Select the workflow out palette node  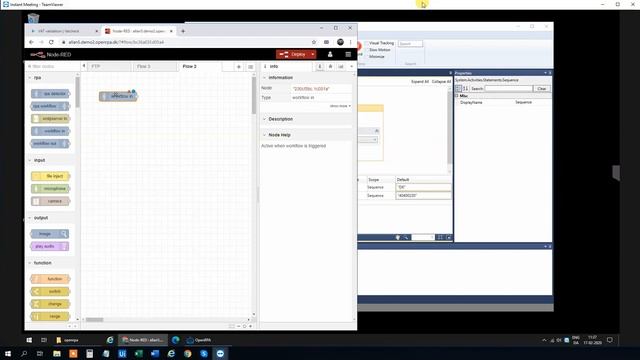coord(50,144)
